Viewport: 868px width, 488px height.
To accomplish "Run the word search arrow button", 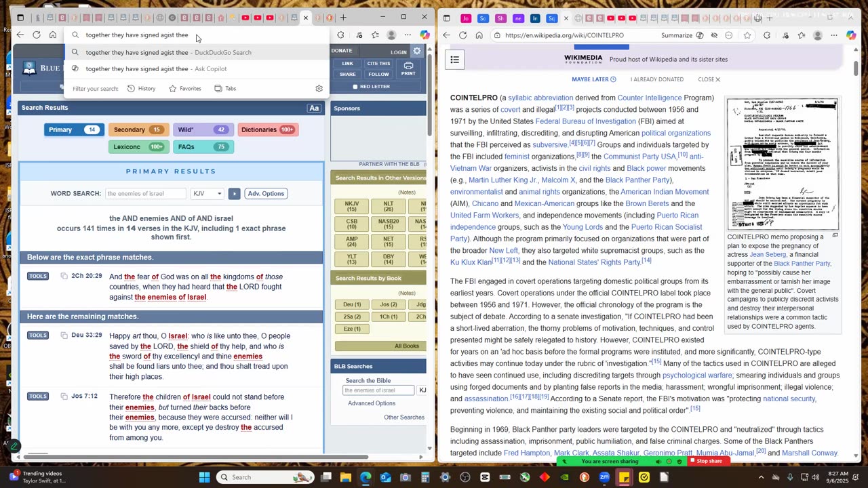I will (234, 194).
